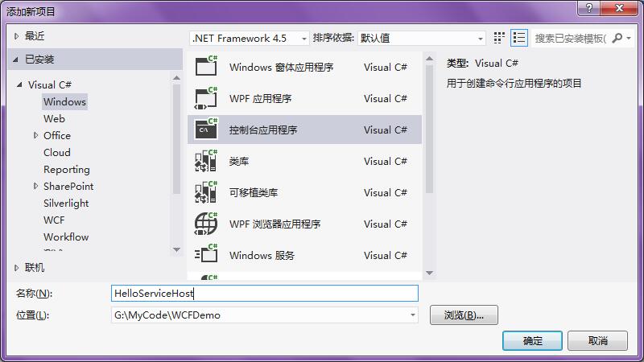Click the 控制台应用程序 template name

point(263,130)
